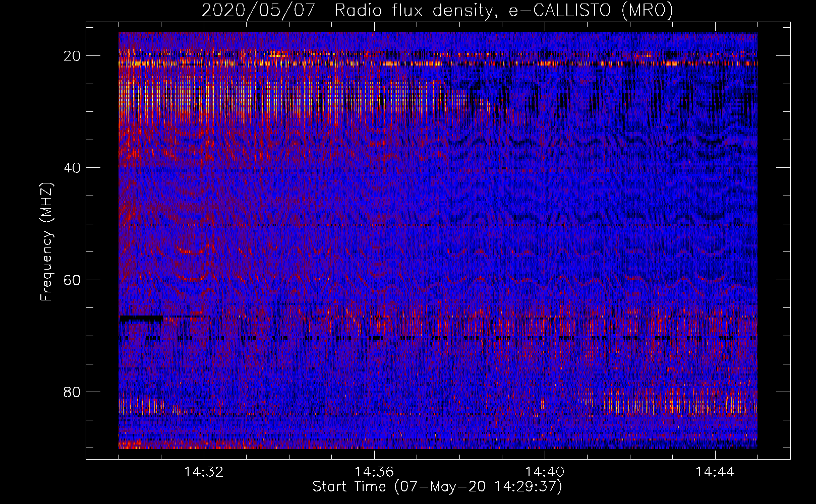Click the "Start Time (07-May-20 14:29:37)" label
This screenshot has width=816, height=504.
pos(437,487)
